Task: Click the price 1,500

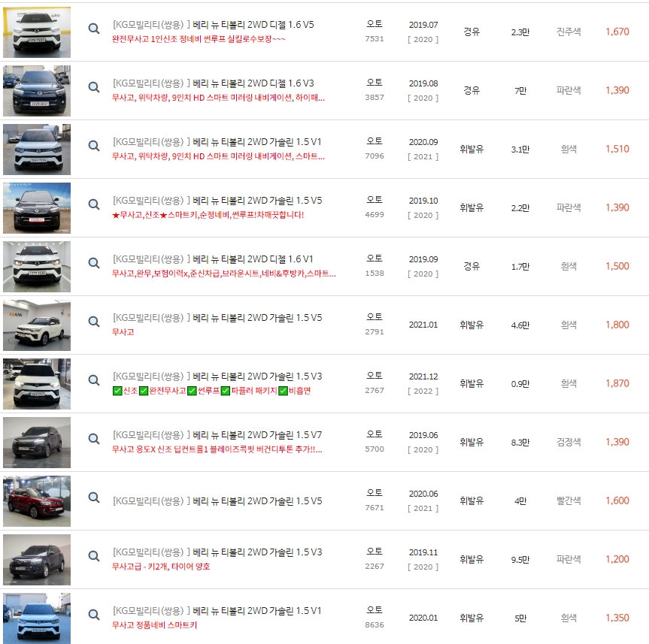Action: [x=617, y=266]
